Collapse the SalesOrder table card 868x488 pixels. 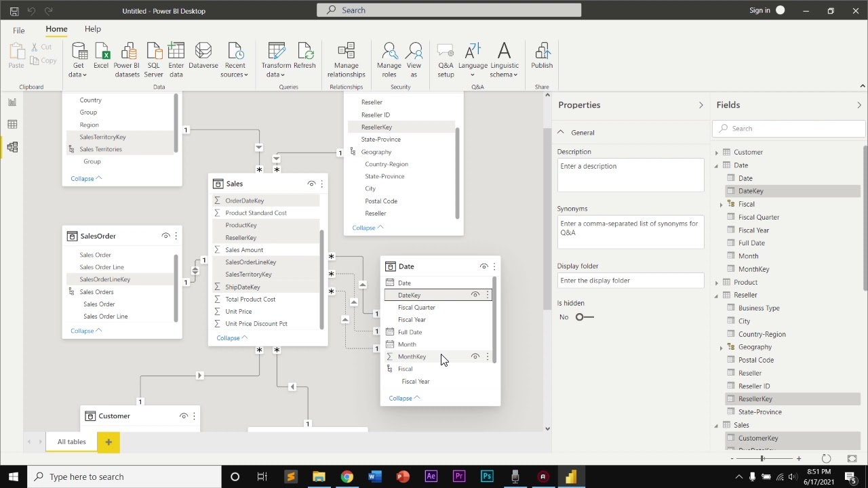tap(86, 331)
